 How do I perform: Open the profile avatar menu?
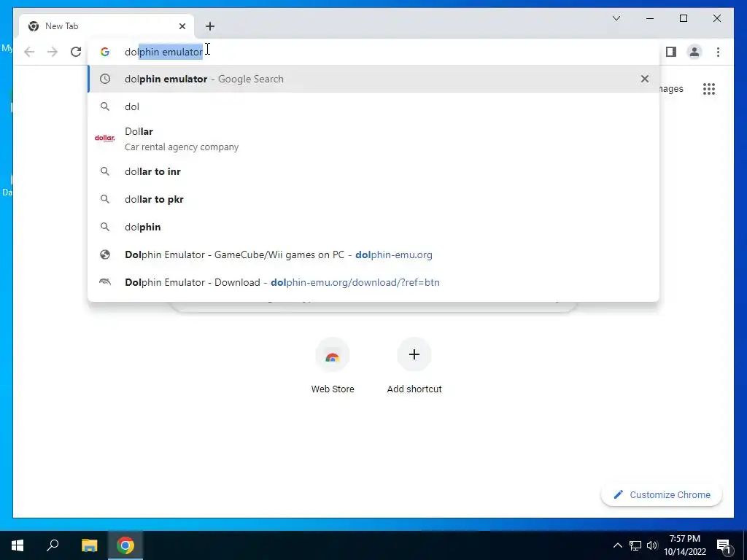coord(694,52)
